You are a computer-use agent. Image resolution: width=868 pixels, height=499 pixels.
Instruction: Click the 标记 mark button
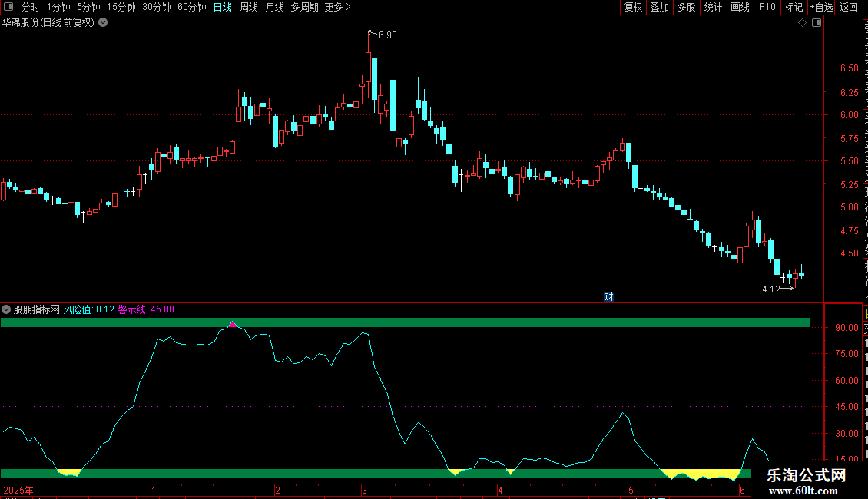[793, 7]
